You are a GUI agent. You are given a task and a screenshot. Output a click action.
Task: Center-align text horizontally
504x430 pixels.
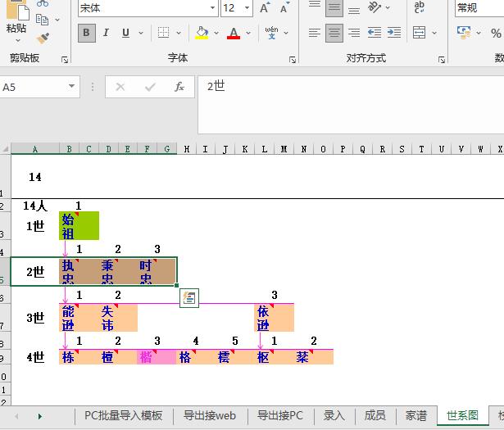click(334, 34)
